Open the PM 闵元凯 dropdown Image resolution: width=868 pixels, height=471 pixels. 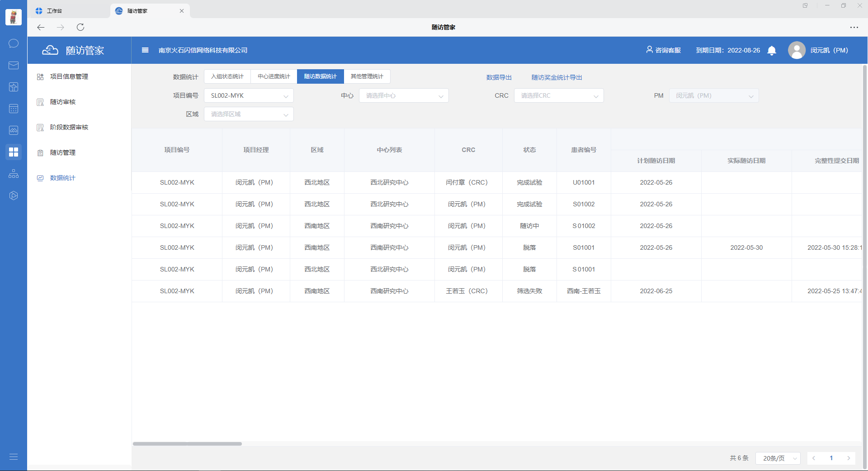714,95
